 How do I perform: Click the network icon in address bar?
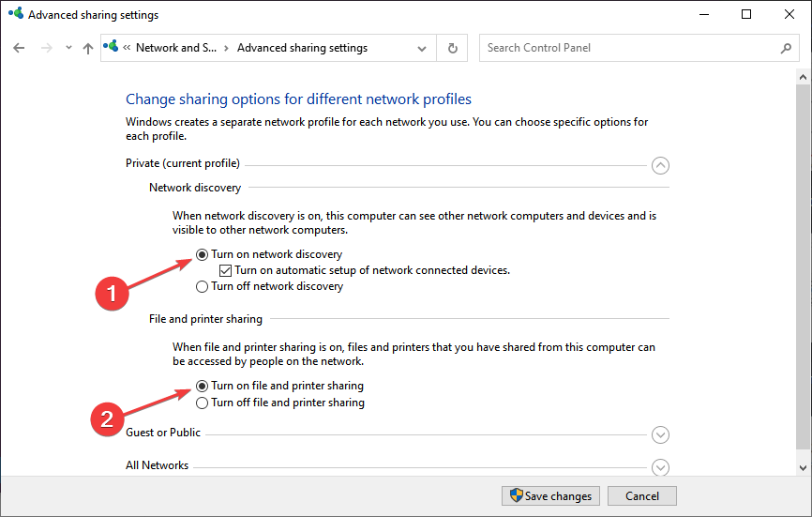[111, 47]
